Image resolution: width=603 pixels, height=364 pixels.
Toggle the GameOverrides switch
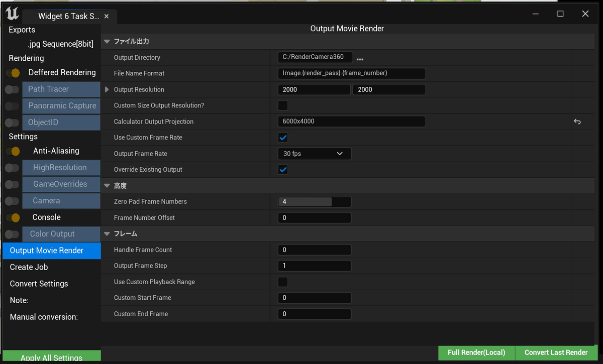tap(12, 185)
